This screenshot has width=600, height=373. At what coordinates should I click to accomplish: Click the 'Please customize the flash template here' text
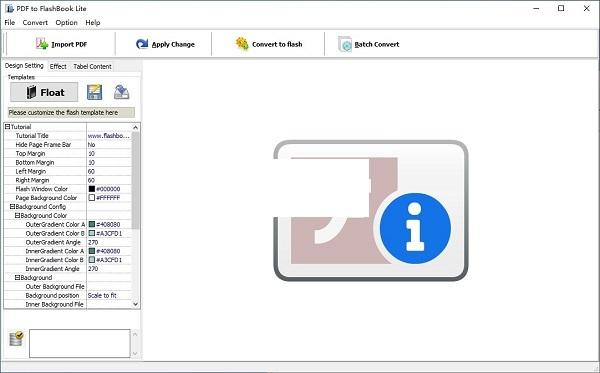63,112
